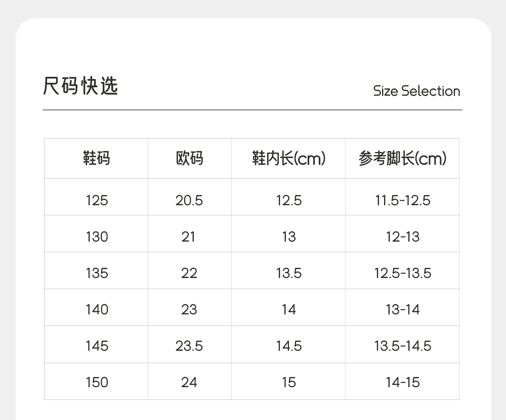
Task: Click the 参考脚长(cm) column header
Action: (402, 159)
